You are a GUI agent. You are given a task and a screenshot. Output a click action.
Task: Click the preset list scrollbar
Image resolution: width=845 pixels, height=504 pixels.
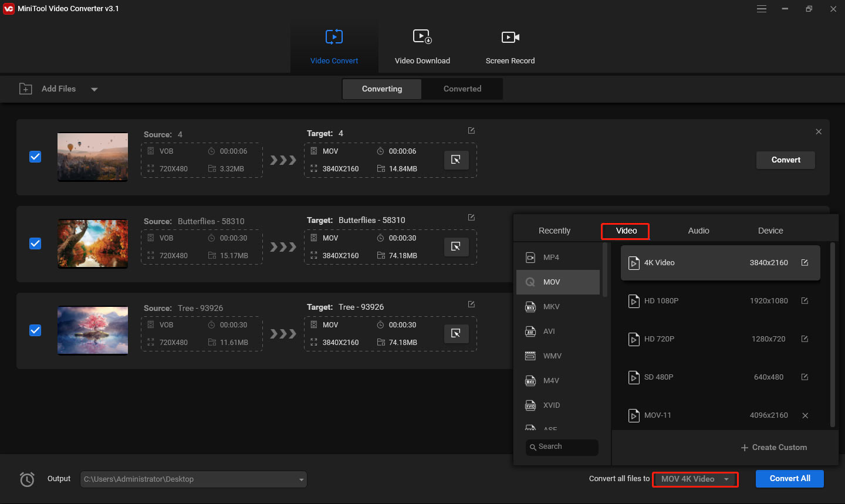coord(833,335)
